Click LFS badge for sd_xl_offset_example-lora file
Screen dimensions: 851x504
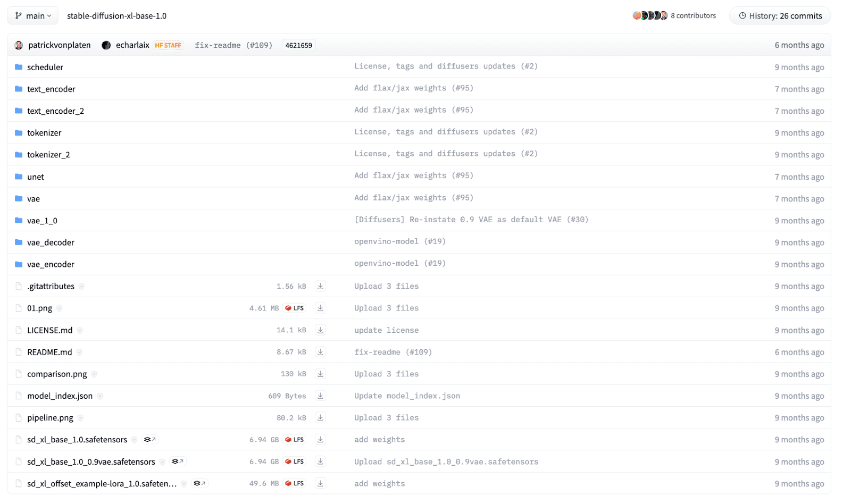pyautogui.click(x=294, y=483)
